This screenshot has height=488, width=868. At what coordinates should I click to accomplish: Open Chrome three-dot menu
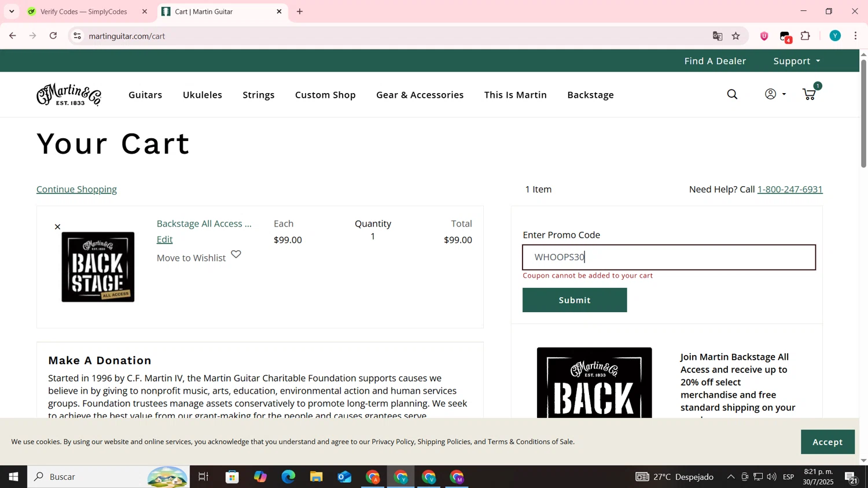click(855, 36)
